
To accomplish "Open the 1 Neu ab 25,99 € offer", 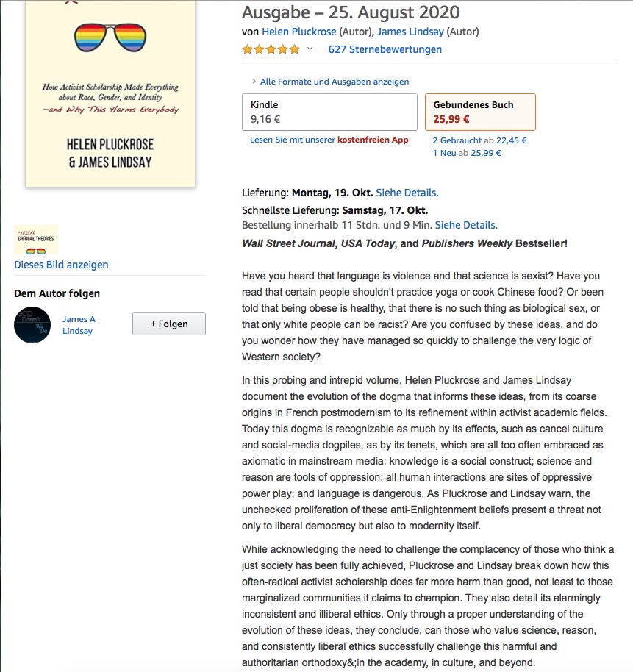I will click(x=467, y=153).
